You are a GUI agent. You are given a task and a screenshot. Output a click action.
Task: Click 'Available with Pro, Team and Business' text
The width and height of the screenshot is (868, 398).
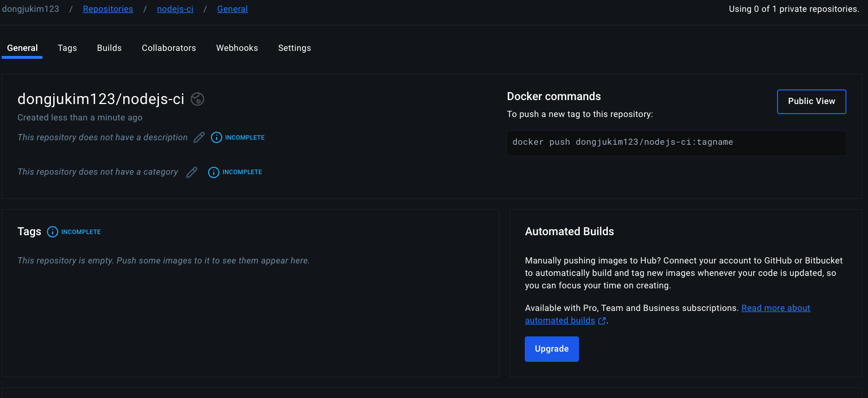pos(632,308)
